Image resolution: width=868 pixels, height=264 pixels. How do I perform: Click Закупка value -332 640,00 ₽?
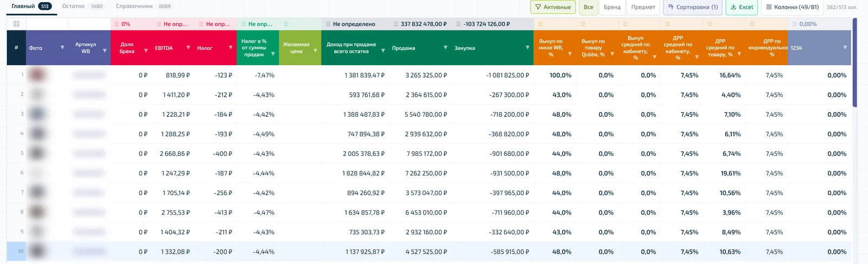[x=509, y=232]
